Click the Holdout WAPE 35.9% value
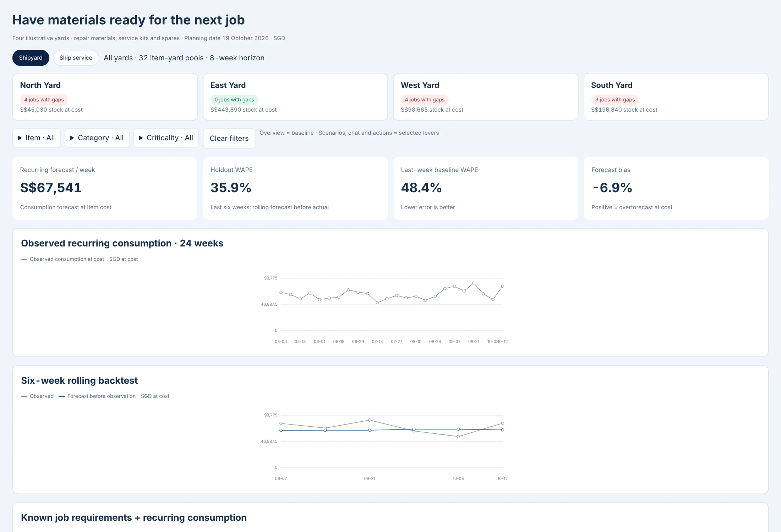The width and height of the screenshot is (781, 532). (x=231, y=188)
